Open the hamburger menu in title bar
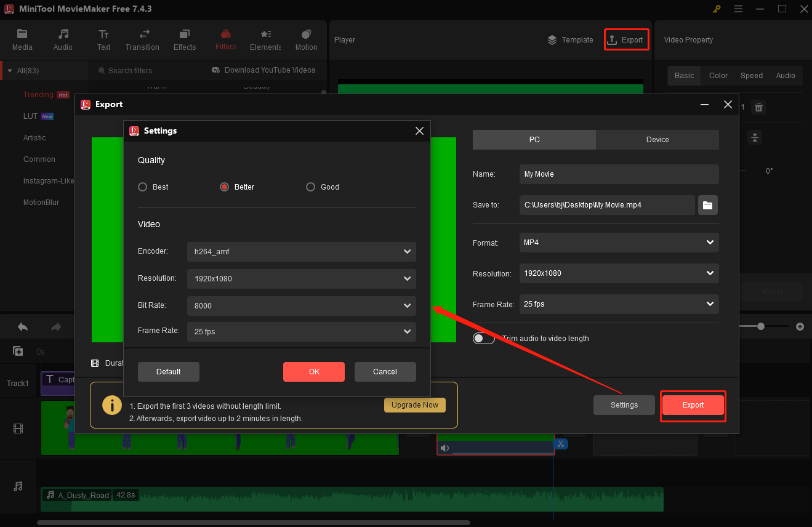 pos(739,9)
